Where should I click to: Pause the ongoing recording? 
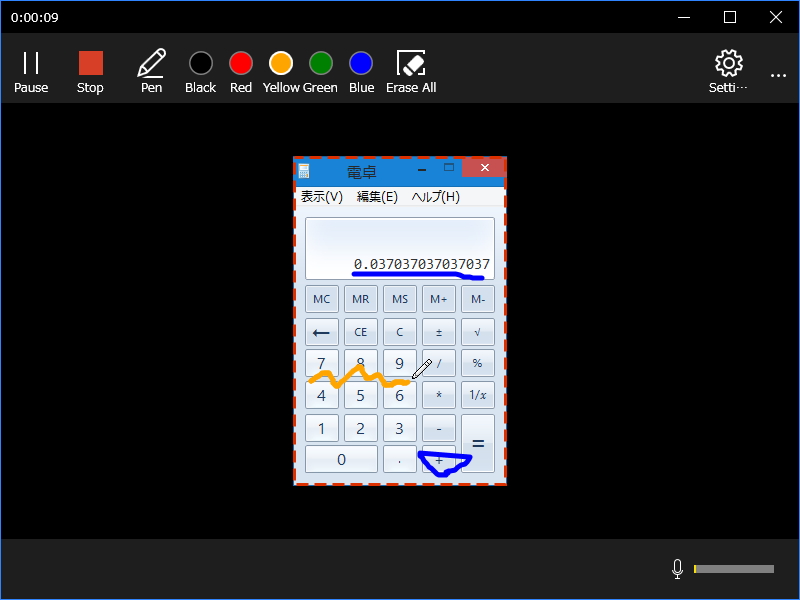(31, 70)
